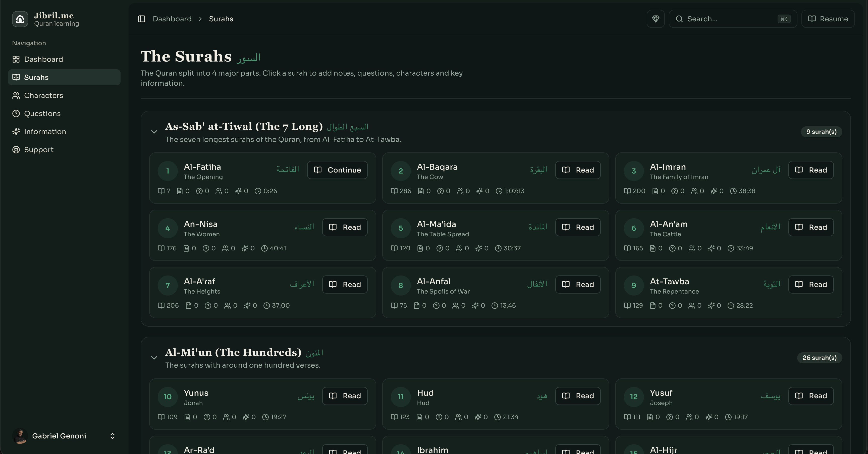The image size is (868, 454).
Task: Click number badge 10 on Yunus card
Action: (168, 397)
